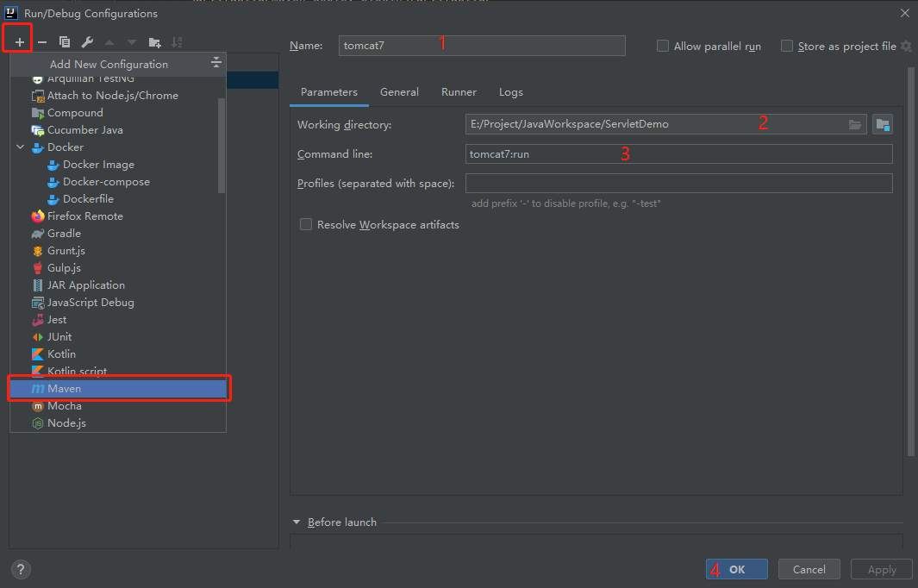Choose JAR Application configuration type

tap(118, 285)
